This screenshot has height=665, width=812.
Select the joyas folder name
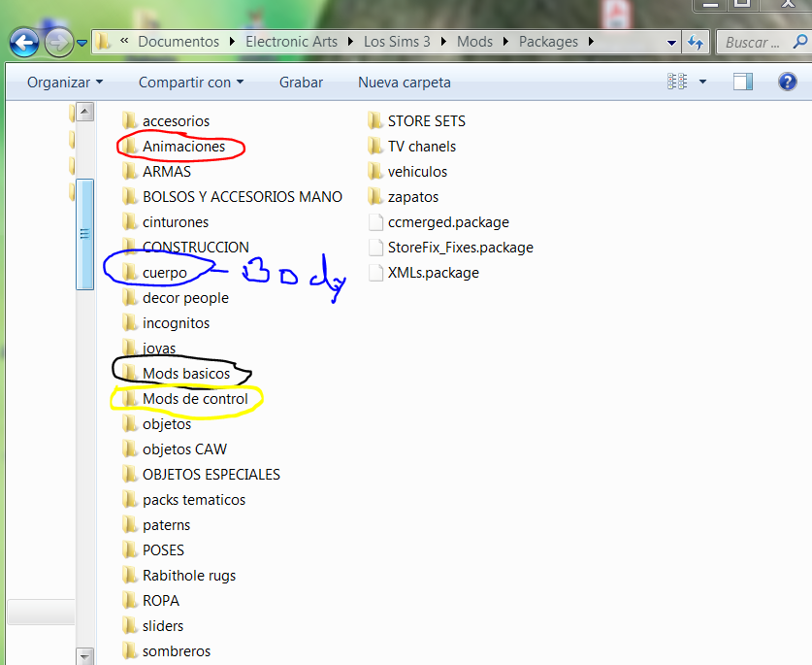tap(159, 349)
